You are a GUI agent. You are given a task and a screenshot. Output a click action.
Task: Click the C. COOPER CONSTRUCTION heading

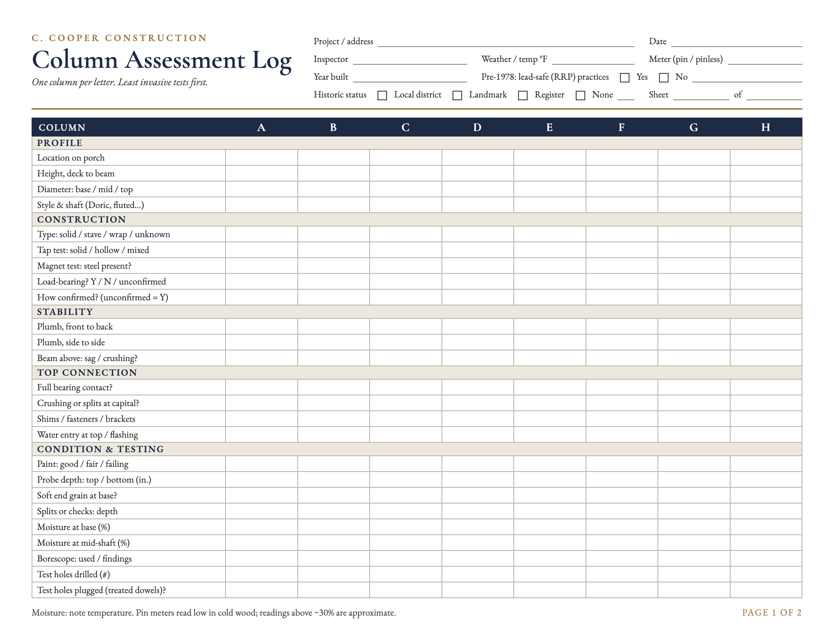tap(119, 38)
